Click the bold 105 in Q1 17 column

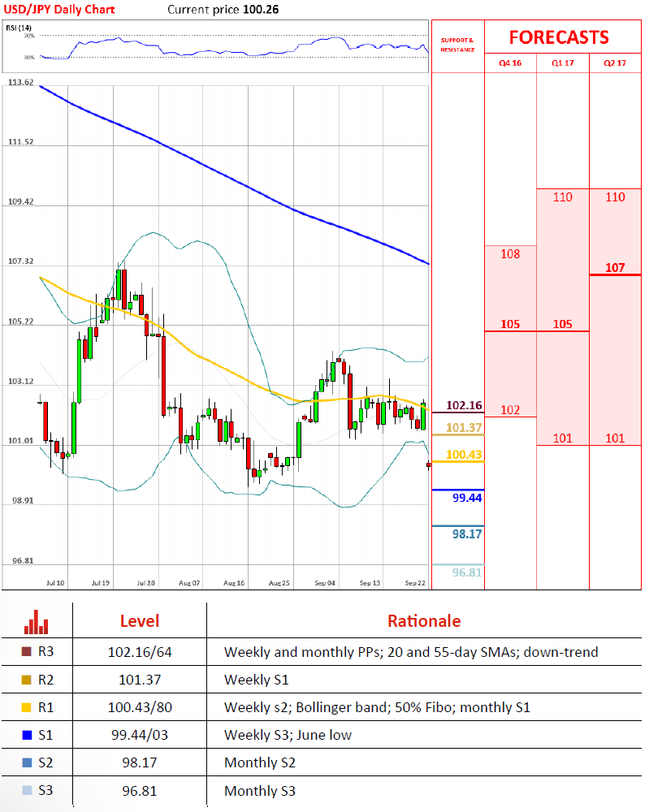click(x=563, y=324)
